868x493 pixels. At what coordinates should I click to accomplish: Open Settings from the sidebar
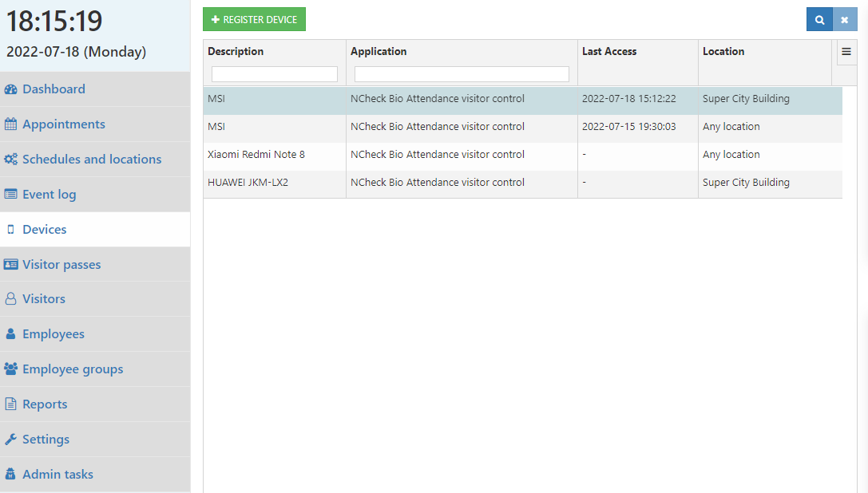coord(95,440)
